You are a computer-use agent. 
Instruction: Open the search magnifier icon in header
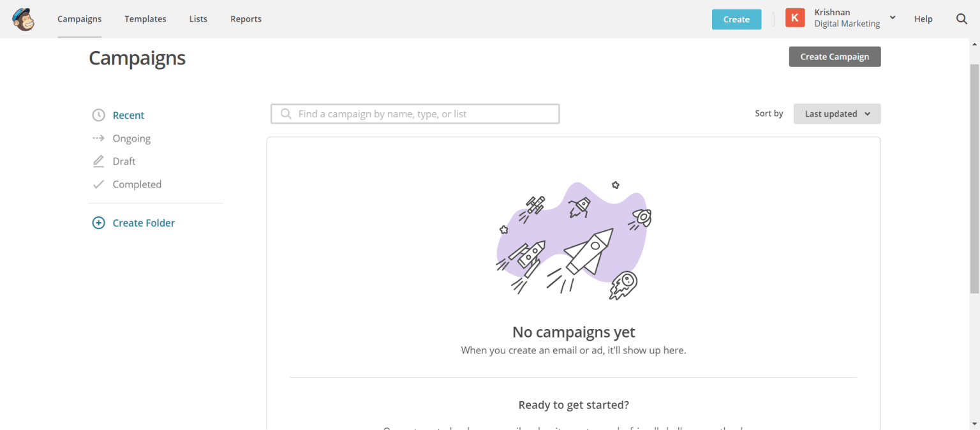(961, 19)
